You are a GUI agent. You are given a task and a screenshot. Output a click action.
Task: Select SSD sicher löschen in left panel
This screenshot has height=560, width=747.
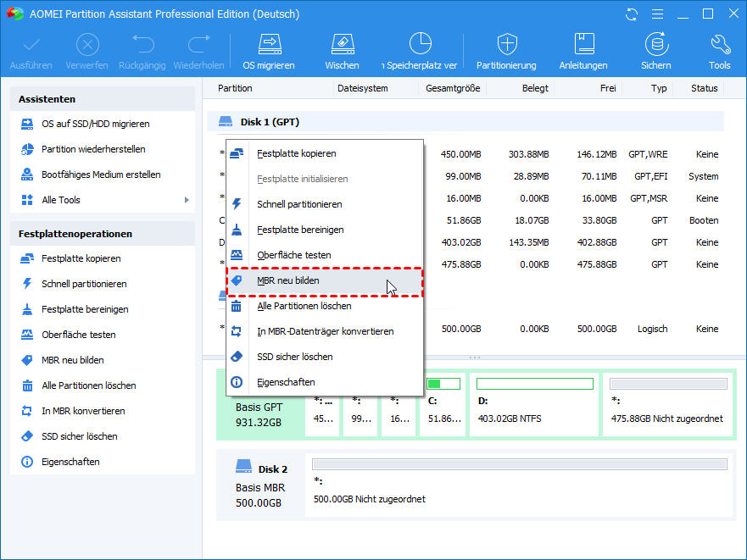[x=79, y=436]
